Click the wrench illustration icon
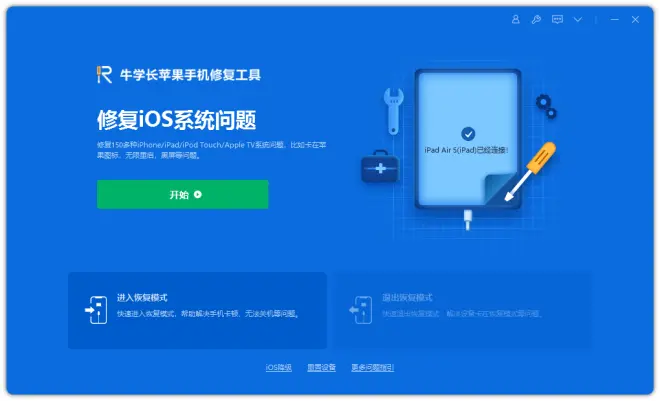The height and width of the screenshot is (401, 660). coord(394,111)
